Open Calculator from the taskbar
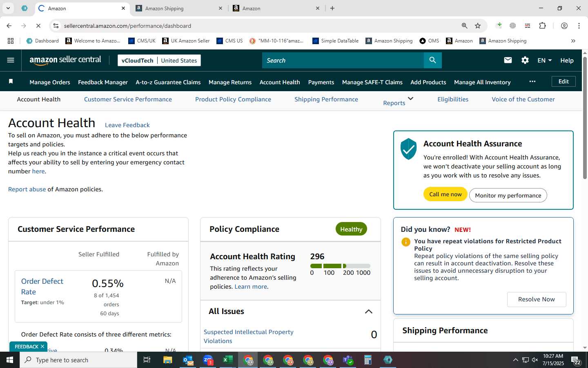 point(367,360)
